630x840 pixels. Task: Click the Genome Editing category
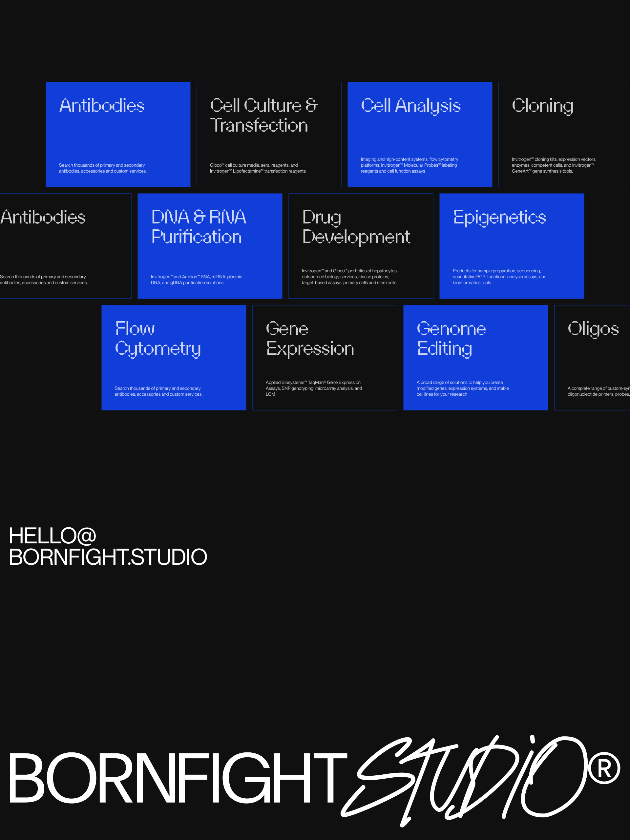click(x=475, y=357)
